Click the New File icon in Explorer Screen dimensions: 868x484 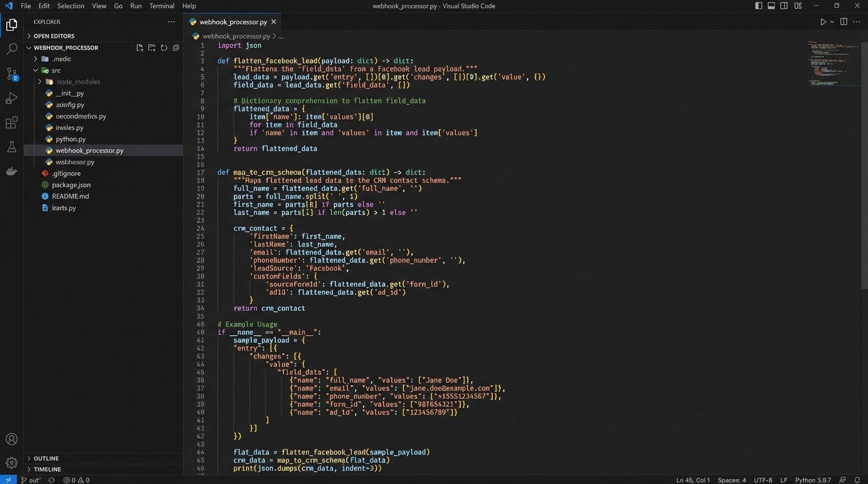(x=140, y=48)
